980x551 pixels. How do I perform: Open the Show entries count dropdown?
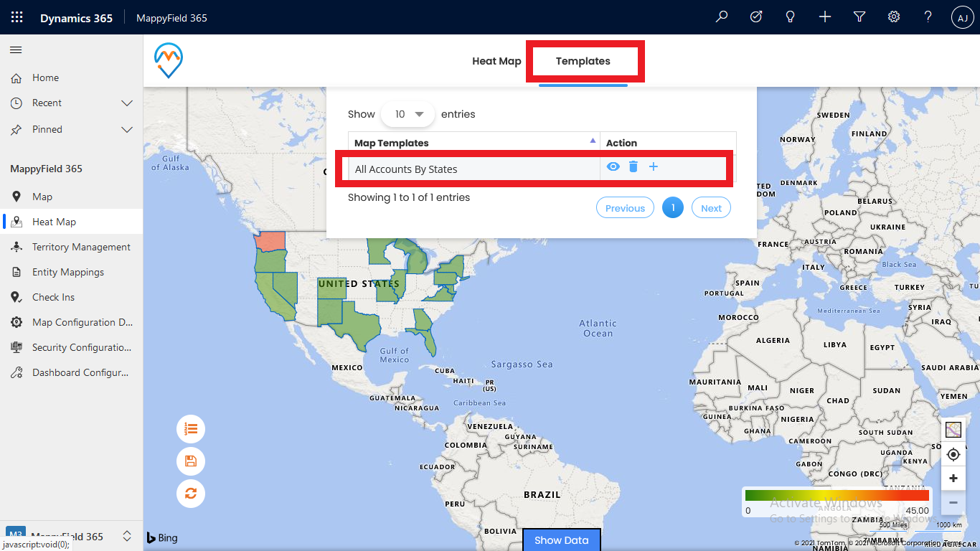408,114
